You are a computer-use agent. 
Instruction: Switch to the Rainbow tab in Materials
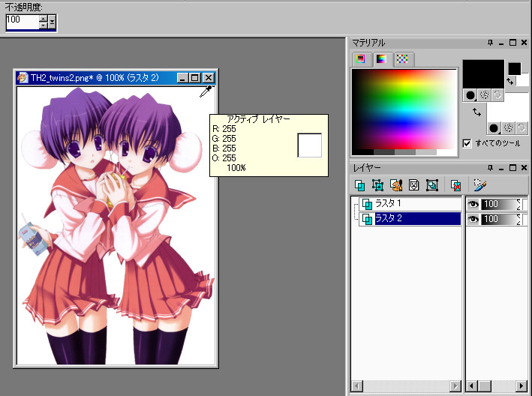pyautogui.click(x=381, y=59)
